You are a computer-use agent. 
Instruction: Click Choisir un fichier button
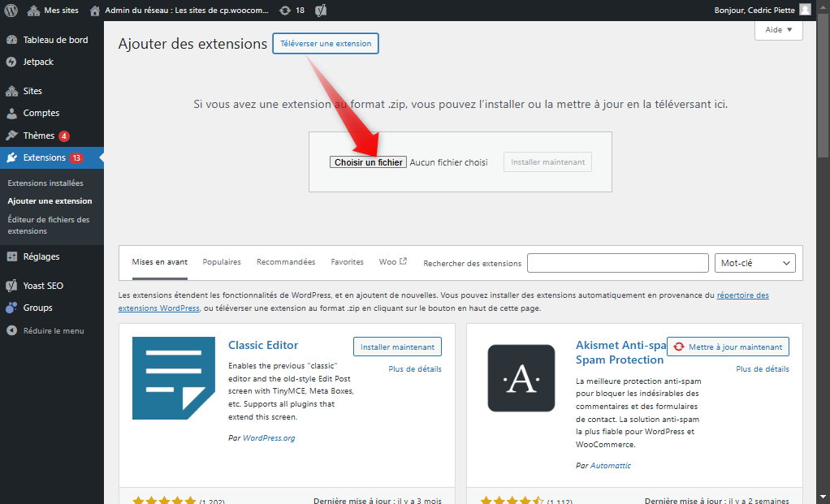pyautogui.click(x=369, y=162)
